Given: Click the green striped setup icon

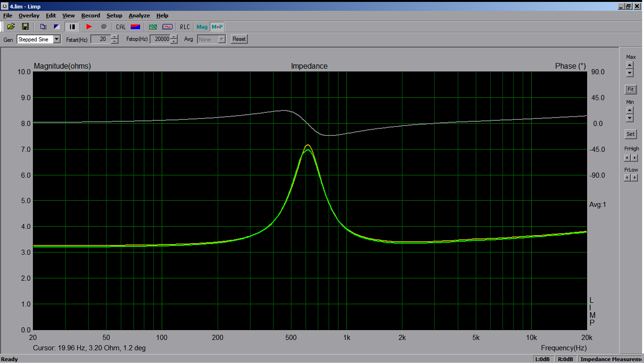Looking at the screenshot, I should 153,27.
